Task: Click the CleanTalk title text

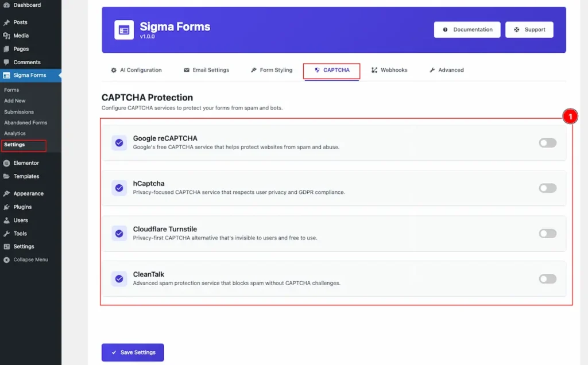Action: coord(149,274)
